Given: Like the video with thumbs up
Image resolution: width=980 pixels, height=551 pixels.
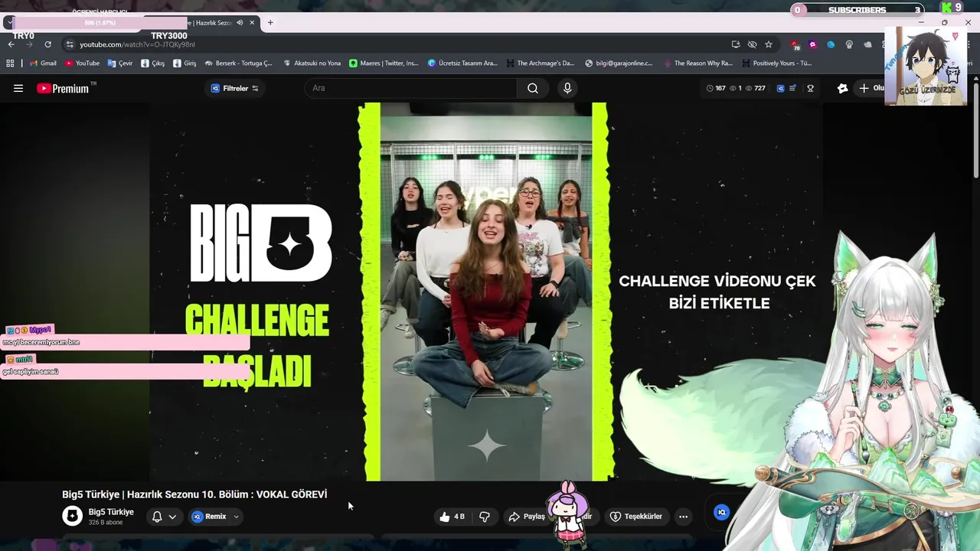Looking at the screenshot, I should 452,517.
